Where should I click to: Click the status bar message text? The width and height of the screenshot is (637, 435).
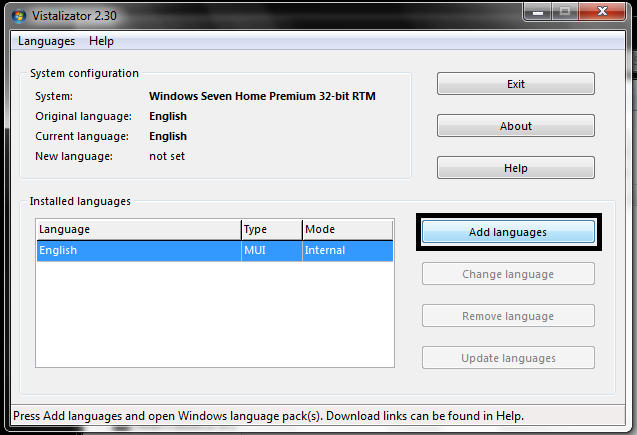tap(269, 416)
